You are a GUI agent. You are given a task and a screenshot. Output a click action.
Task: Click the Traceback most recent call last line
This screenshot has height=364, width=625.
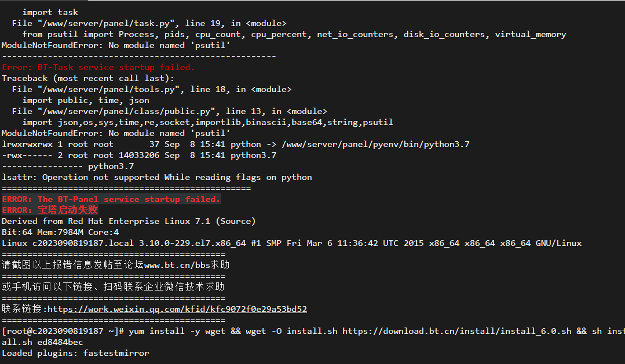tap(88, 79)
